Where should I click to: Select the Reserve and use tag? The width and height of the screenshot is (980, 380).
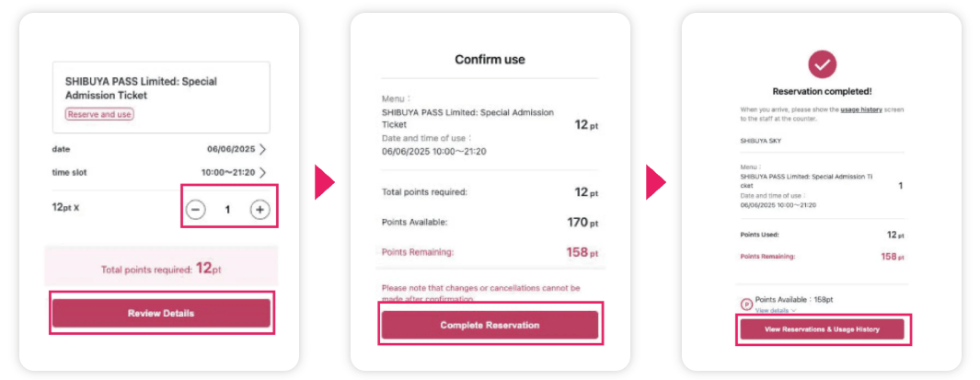tap(99, 114)
